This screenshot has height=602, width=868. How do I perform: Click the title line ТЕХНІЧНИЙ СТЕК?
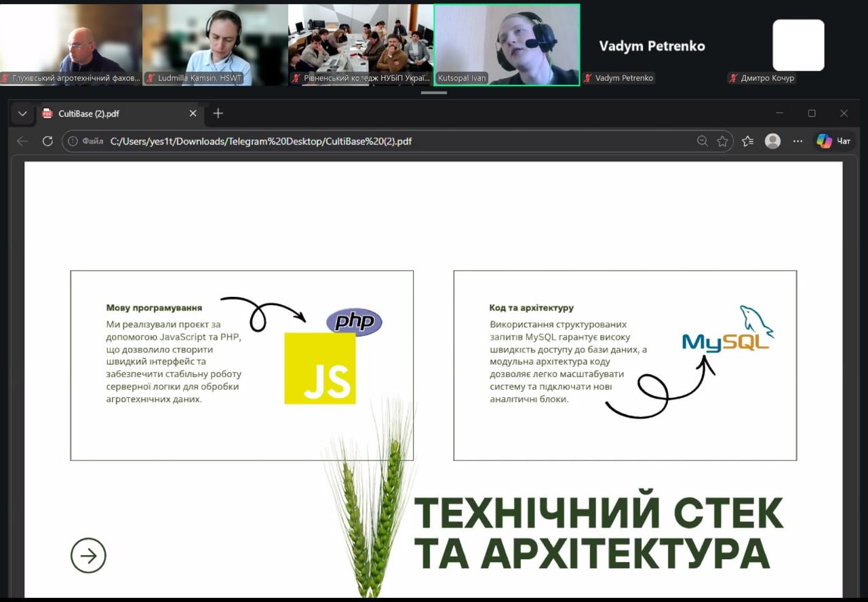click(598, 513)
